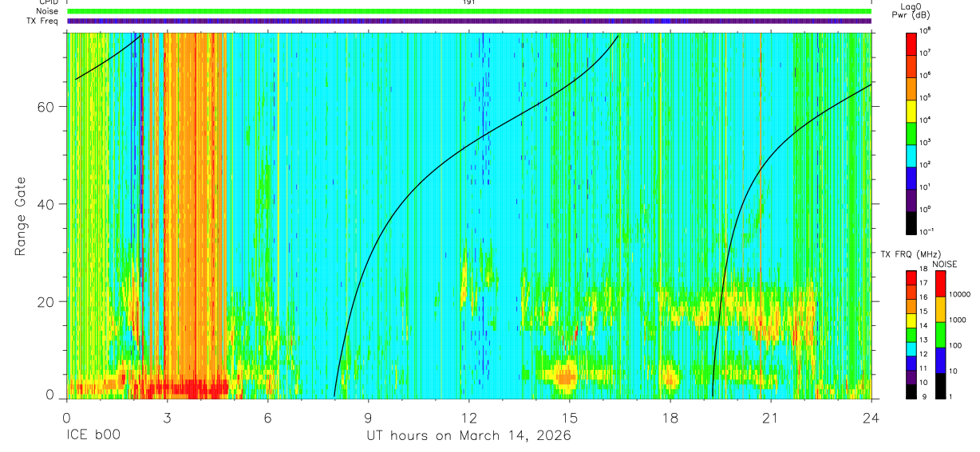Screen dimensions: 980x452
Task: Click the 'NOISE' legend title
Action: 944,264
